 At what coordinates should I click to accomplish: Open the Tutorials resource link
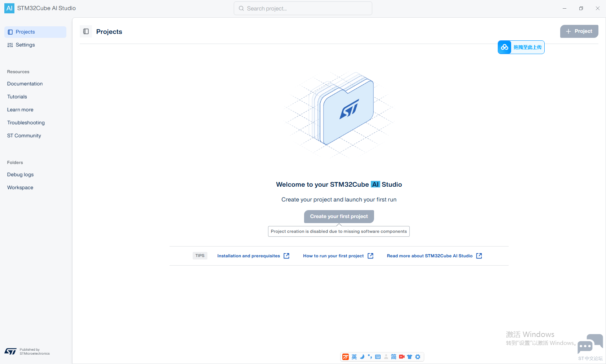pos(17,97)
